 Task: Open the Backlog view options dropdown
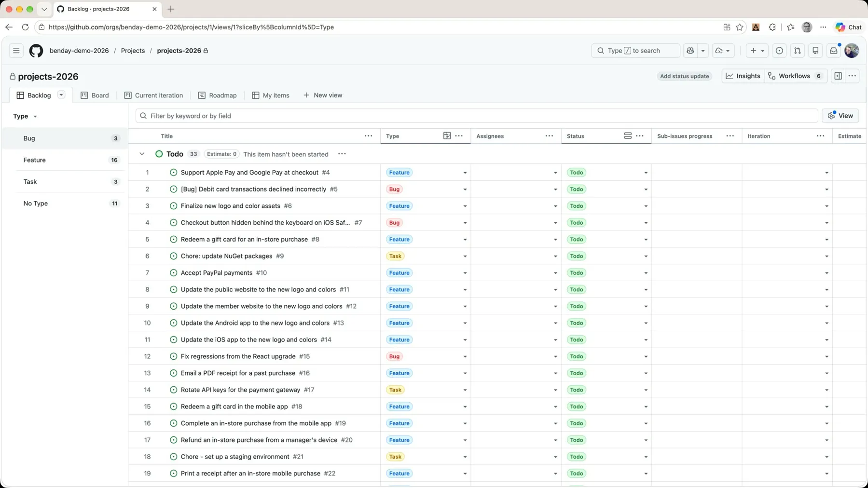[61, 95]
